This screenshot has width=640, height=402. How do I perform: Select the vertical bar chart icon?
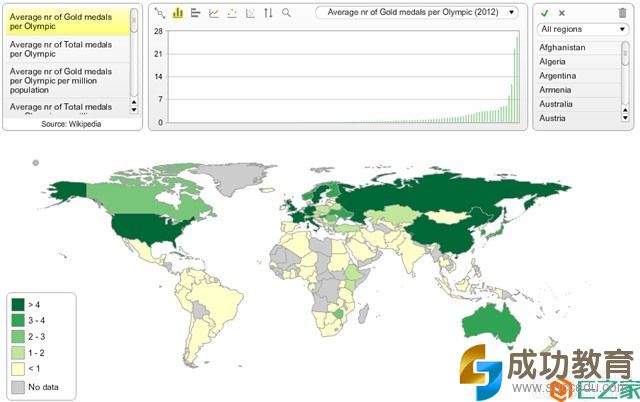pyautogui.click(x=178, y=13)
